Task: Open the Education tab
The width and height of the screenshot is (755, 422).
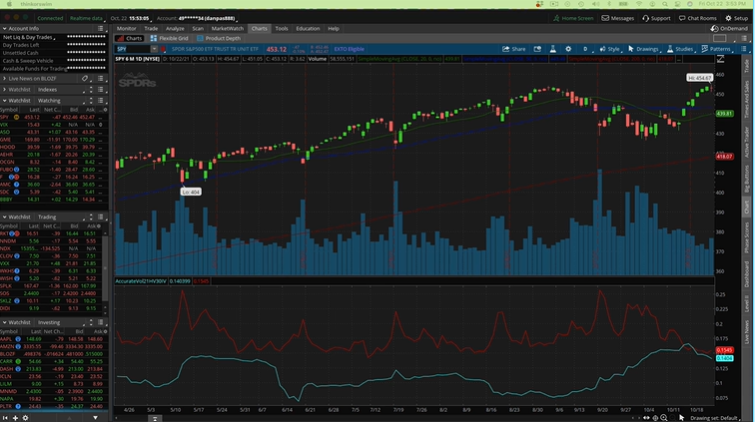Action: 308,28
